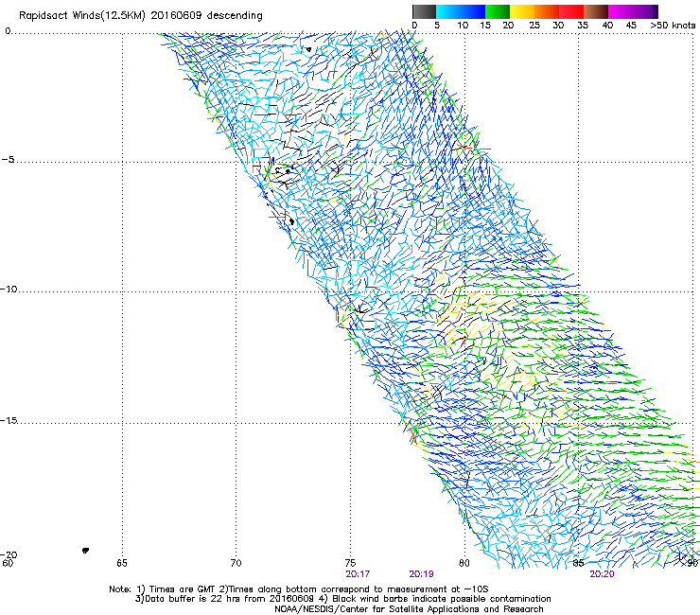
Task: Click the cyan 5-10 knots legend segment
Action: pos(448,11)
